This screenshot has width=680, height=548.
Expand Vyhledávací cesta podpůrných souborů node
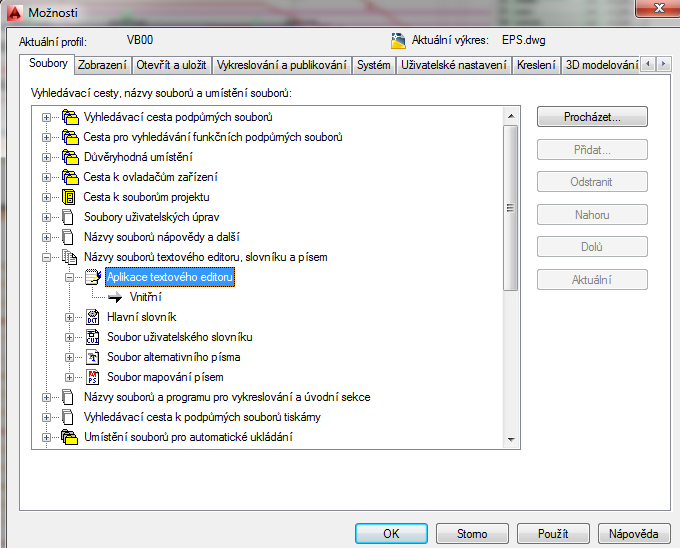(x=46, y=117)
